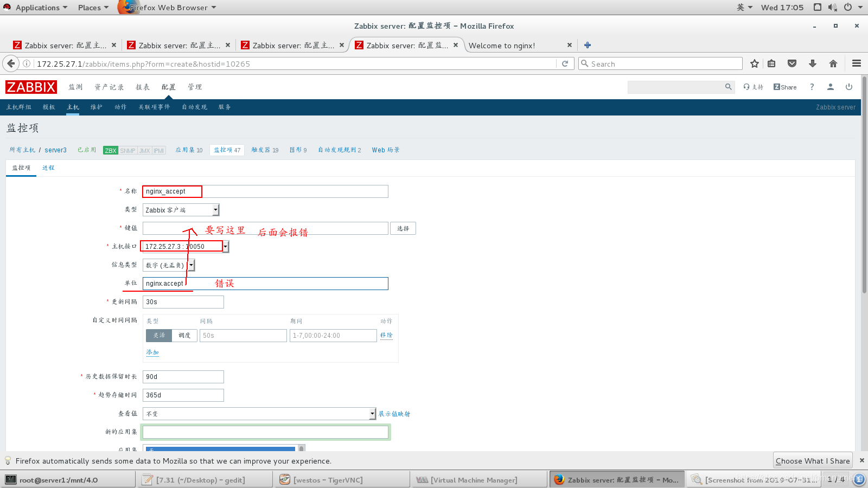Go to Firefox home page icon
The image size is (868, 488).
pos(833,63)
